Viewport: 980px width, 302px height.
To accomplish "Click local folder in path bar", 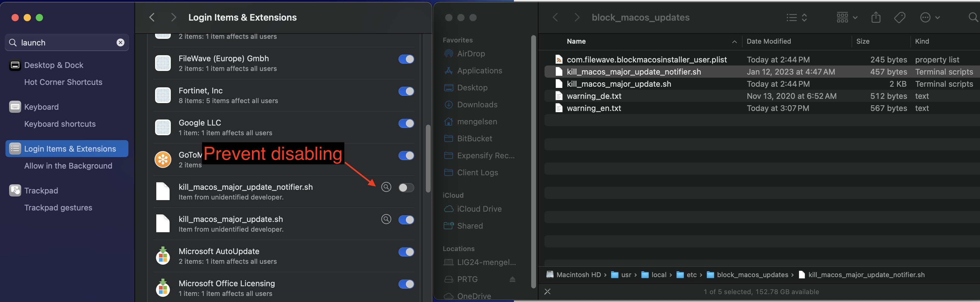I will tap(654, 275).
